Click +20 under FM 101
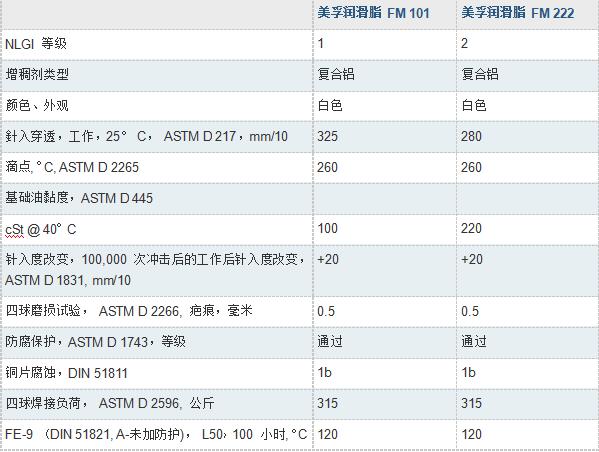This screenshot has width=599, height=452. point(328,259)
